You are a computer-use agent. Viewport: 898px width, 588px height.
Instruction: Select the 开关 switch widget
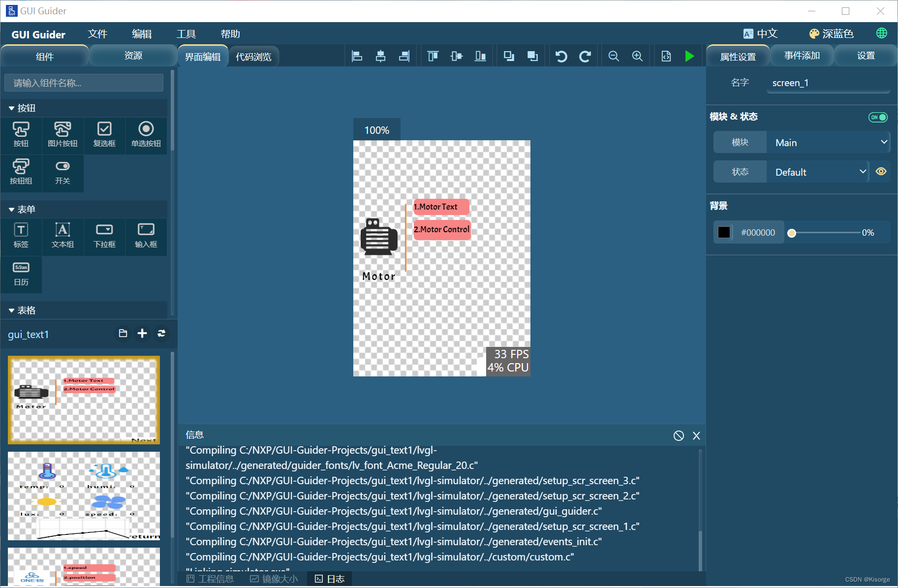62,172
